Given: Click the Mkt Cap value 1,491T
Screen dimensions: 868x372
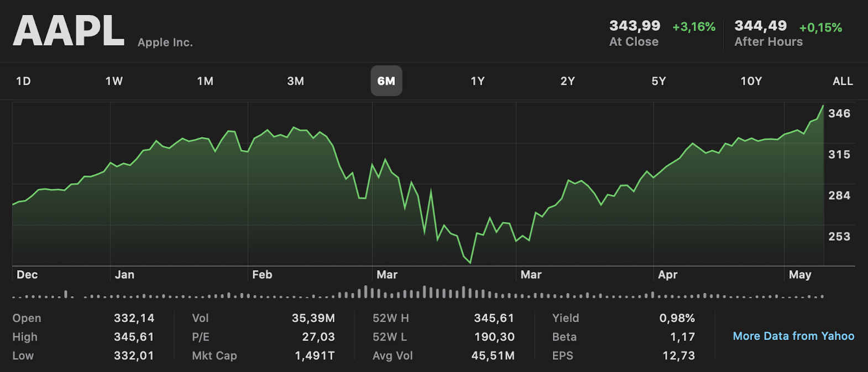Looking at the screenshot, I should (x=315, y=355).
